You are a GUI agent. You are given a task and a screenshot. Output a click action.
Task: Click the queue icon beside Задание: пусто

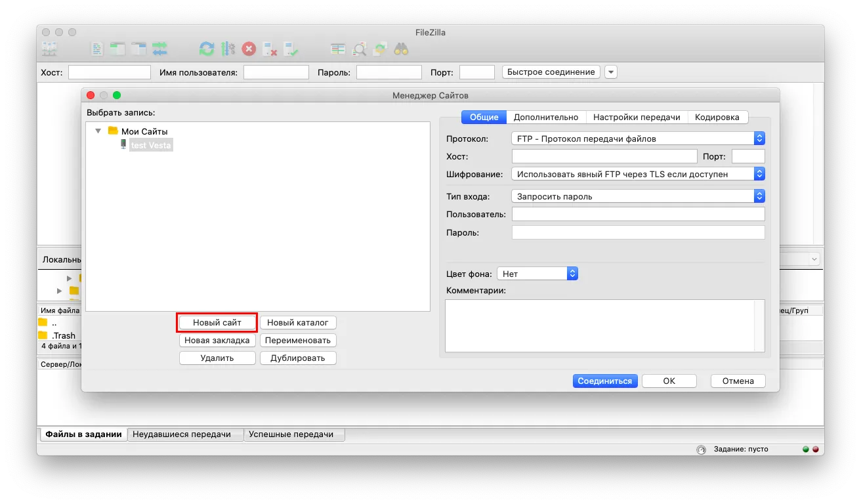point(701,450)
